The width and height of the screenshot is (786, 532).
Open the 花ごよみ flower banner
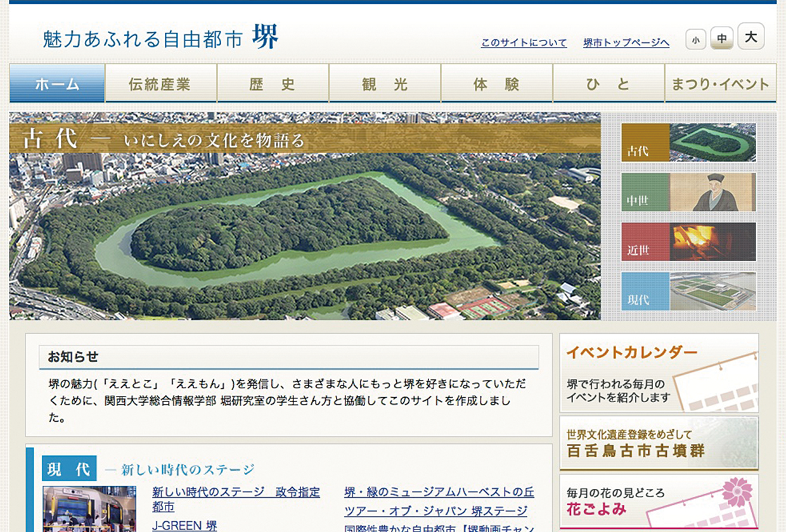[x=659, y=500]
